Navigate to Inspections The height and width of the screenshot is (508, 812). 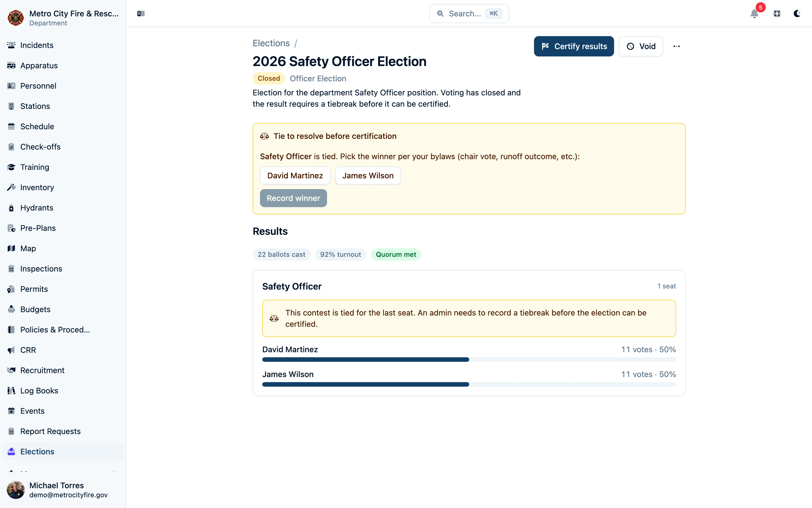[63, 269]
